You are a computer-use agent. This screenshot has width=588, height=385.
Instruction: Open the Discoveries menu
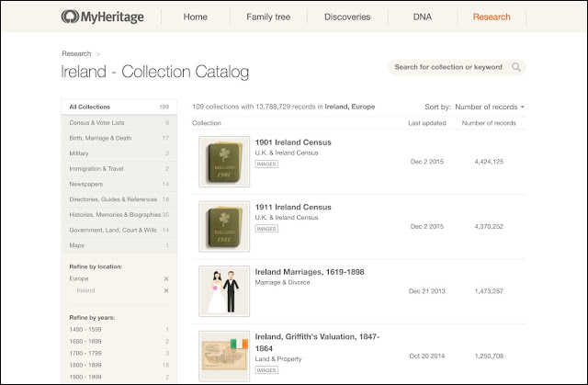point(347,17)
